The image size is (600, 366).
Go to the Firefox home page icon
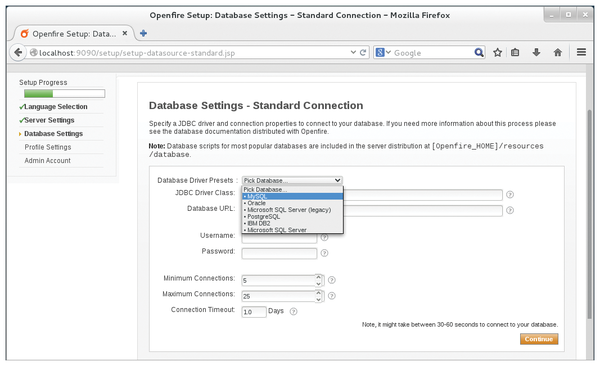(558, 52)
